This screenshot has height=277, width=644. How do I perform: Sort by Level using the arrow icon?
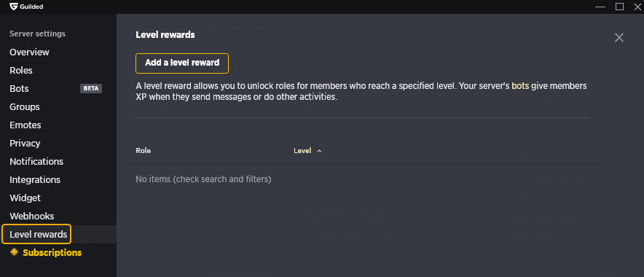click(319, 151)
